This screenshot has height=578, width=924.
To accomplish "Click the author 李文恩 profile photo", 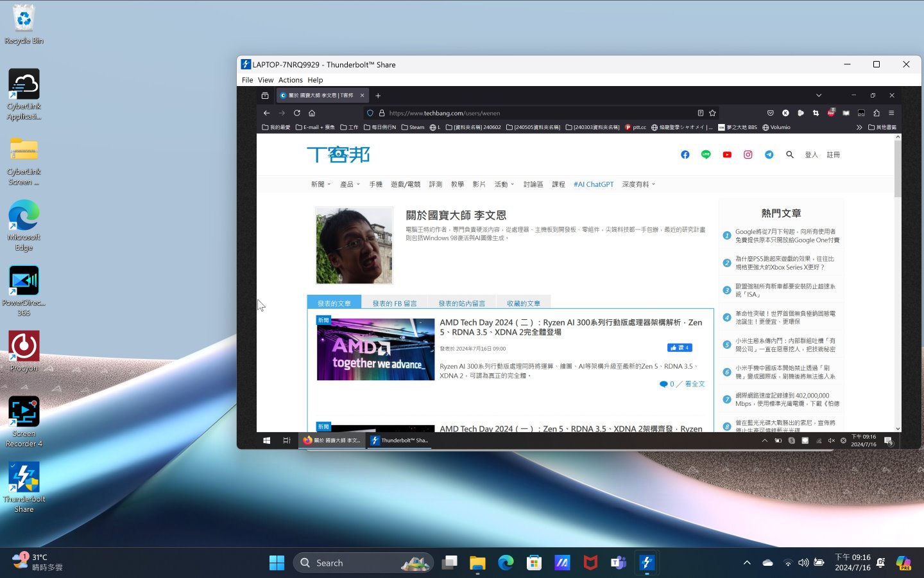I will (354, 245).
